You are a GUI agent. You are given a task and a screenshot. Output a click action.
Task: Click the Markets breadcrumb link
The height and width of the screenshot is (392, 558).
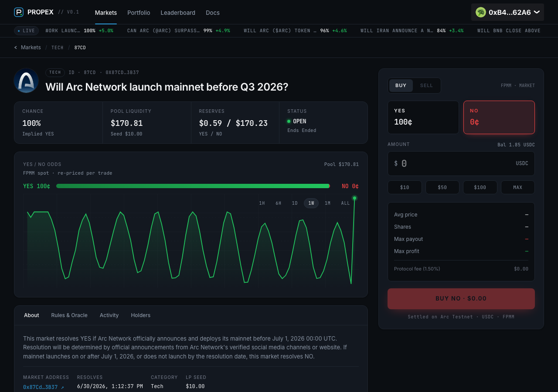click(31, 47)
